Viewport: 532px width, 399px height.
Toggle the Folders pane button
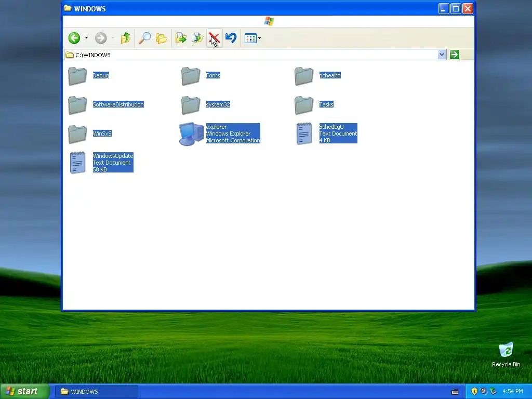(162, 38)
